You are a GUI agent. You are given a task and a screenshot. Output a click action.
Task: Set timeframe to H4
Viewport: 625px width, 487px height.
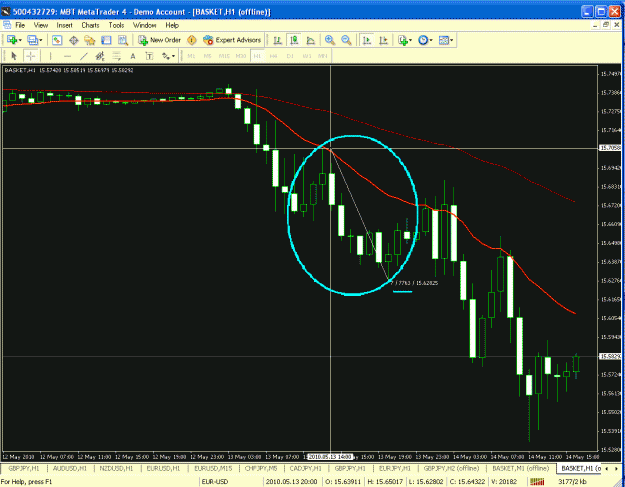(x=273, y=56)
